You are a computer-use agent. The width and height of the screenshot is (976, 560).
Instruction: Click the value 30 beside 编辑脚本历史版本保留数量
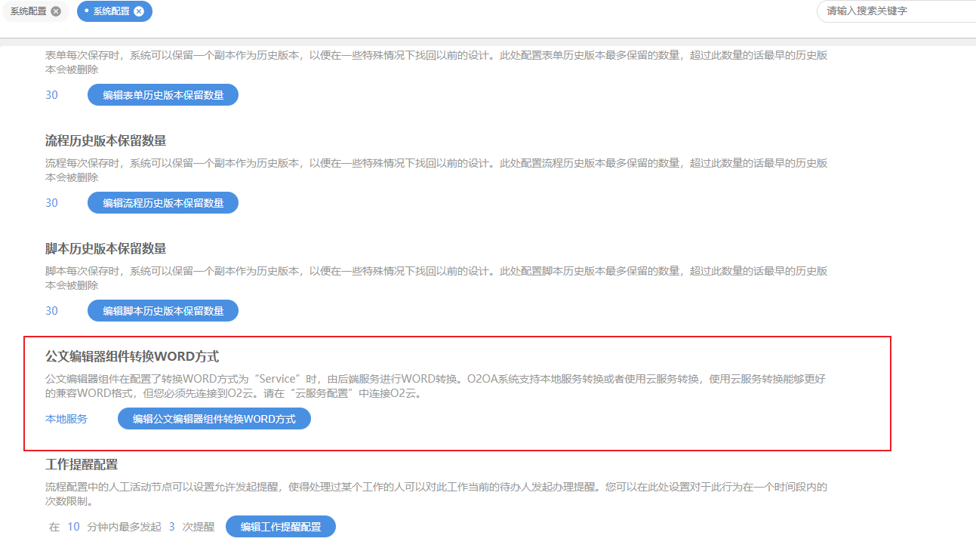pyautogui.click(x=51, y=311)
